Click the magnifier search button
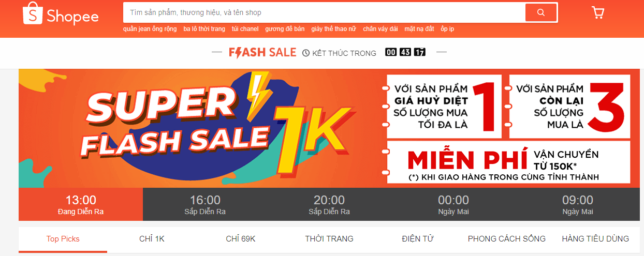The width and height of the screenshot is (644, 256). click(x=541, y=12)
